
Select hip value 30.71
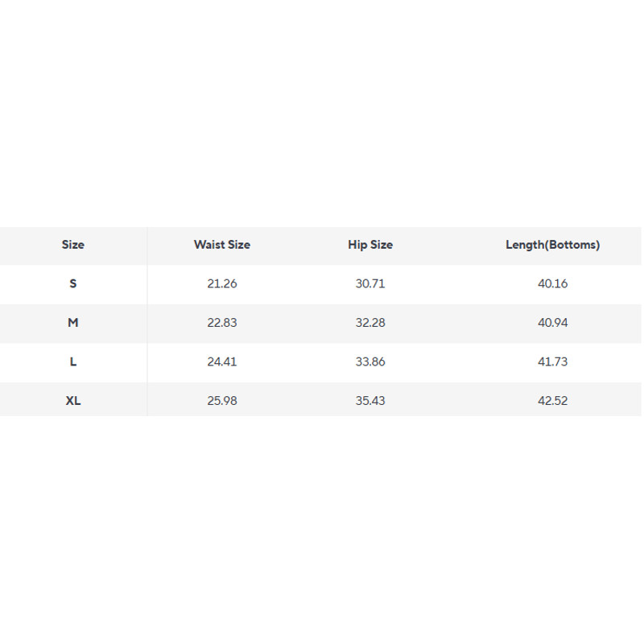[x=370, y=284]
